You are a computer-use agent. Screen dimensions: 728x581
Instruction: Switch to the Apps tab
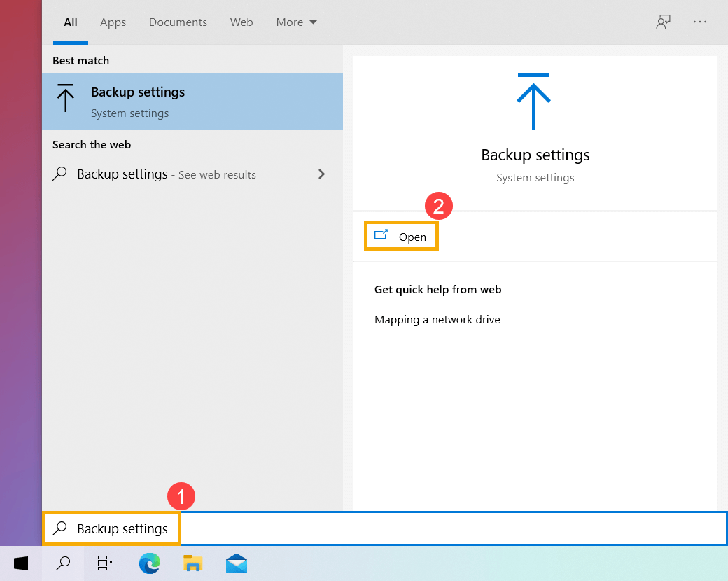pos(113,22)
